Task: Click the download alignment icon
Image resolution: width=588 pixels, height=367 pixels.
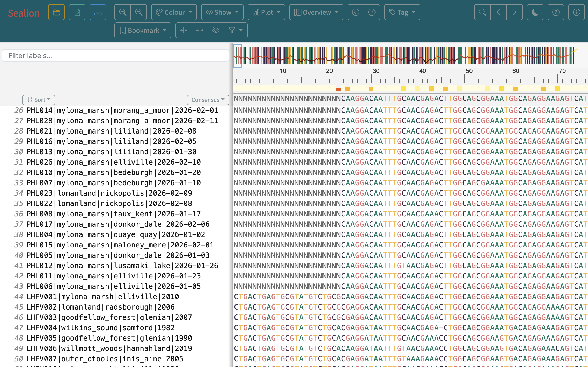Action: [x=98, y=12]
